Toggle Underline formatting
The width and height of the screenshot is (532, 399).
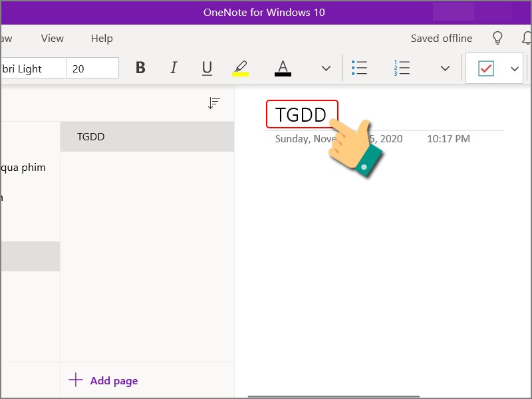pos(207,68)
